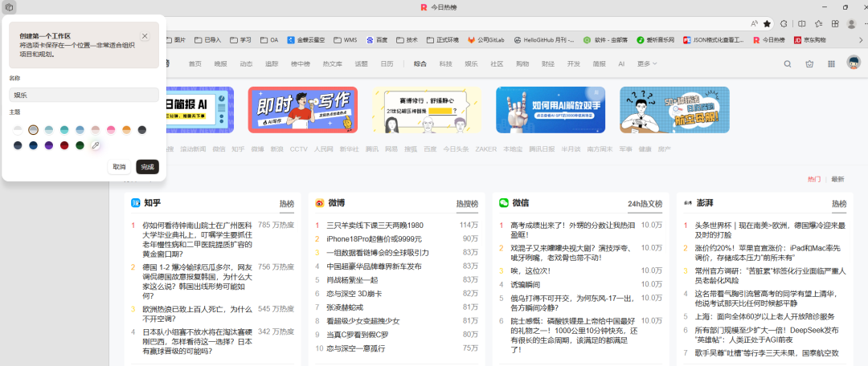
Task: Close the workspace intro banner
Action: click(x=145, y=36)
